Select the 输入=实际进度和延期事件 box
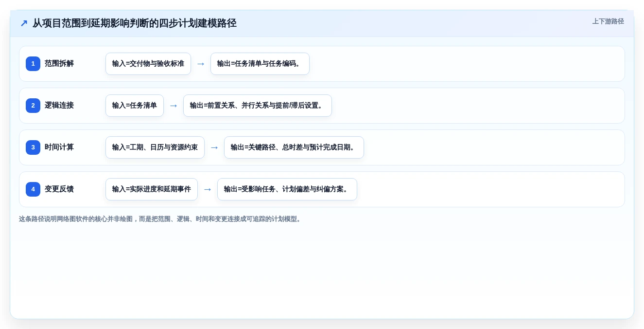The height and width of the screenshot is (329, 644). 152,189
